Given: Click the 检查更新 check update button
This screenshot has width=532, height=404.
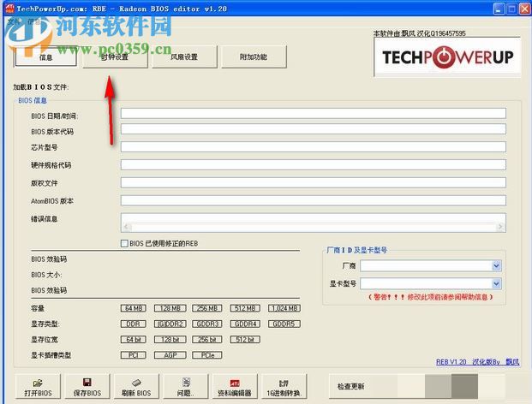Looking at the screenshot, I should (x=351, y=386).
